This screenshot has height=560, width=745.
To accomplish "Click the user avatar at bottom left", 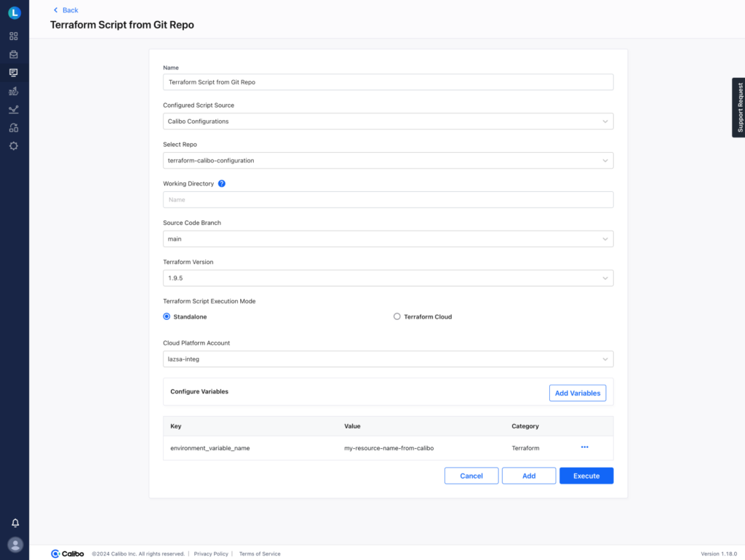I will point(15,544).
